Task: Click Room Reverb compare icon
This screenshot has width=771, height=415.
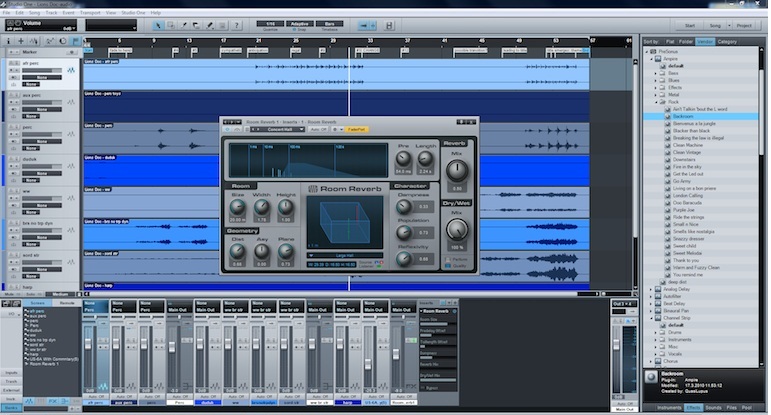Action: (237, 129)
